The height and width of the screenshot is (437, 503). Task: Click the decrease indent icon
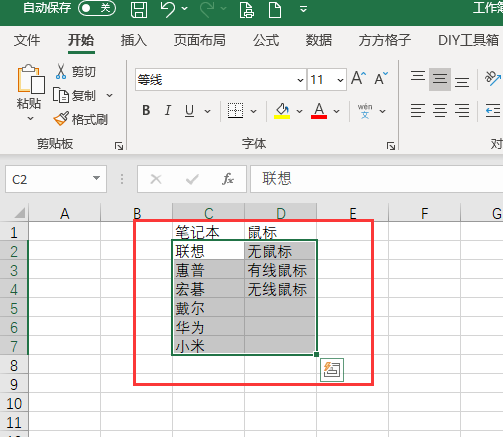493,110
